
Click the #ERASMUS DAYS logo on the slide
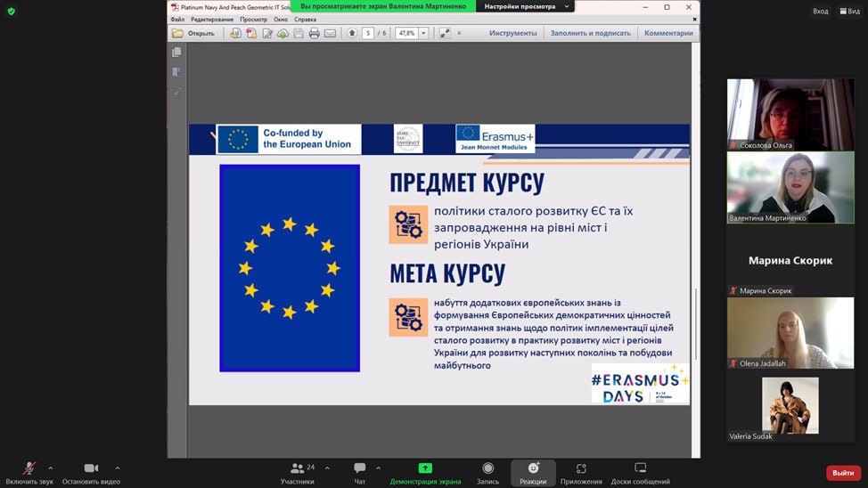click(x=640, y=384)
